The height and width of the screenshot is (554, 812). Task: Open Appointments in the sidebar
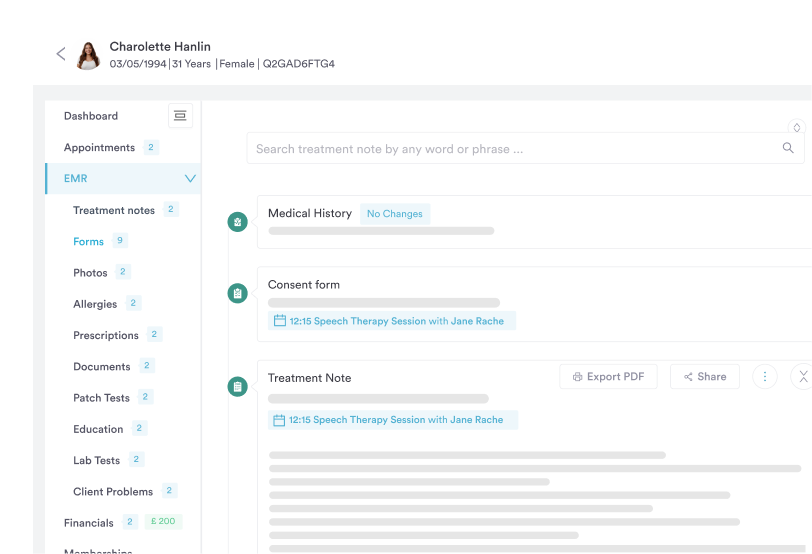(99, 147)
